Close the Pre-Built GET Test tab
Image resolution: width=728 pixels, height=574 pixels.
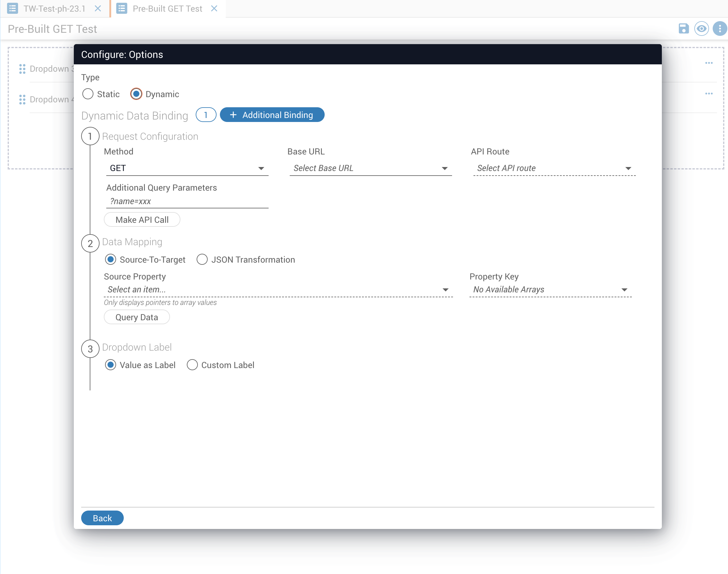point(214,8)
